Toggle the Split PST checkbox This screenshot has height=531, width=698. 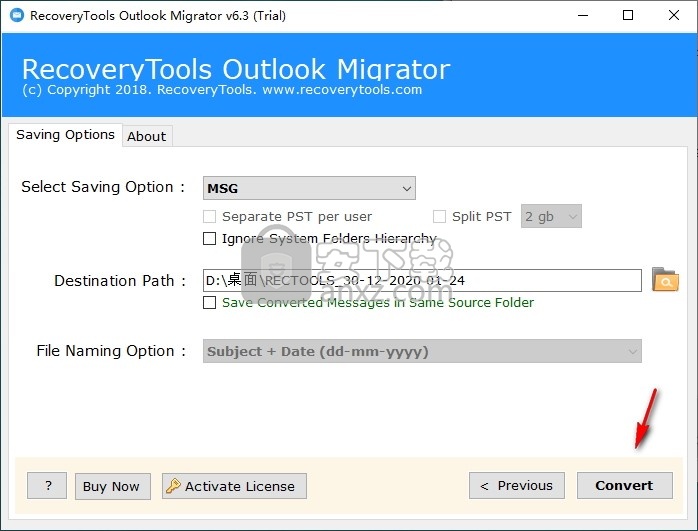pyautogui.click(x=439, y=217)
